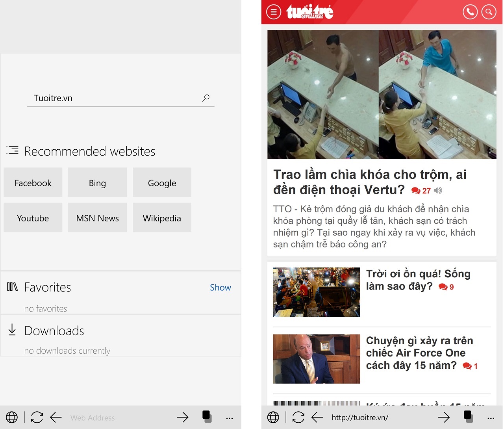The height and width of the screenshot is (429, 504).
Task: Open the Air Force One article thumbnail
Action: click(317, 359)
